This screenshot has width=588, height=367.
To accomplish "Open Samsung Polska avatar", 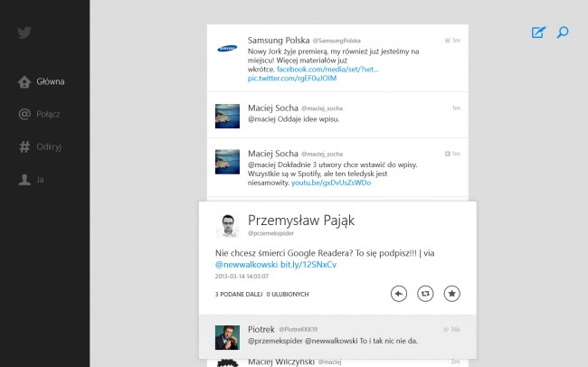I will coord(227,49).
